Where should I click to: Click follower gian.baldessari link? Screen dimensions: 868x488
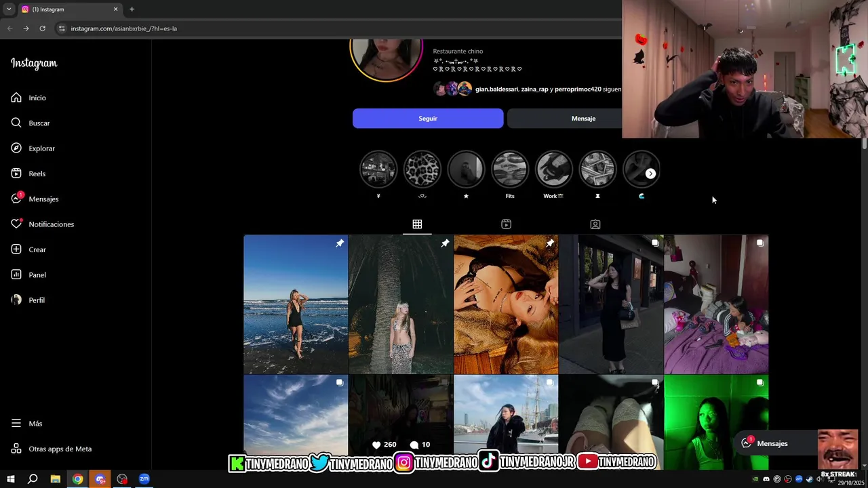tap(496, 89)
